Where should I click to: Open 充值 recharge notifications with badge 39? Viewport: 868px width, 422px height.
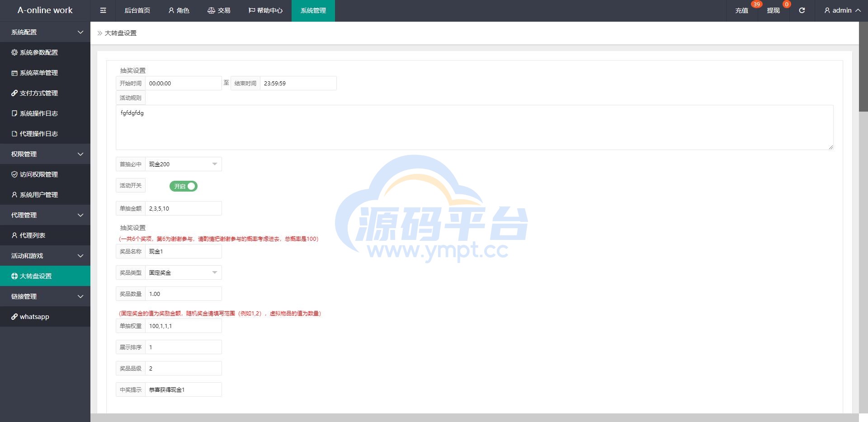pos(741,10)
